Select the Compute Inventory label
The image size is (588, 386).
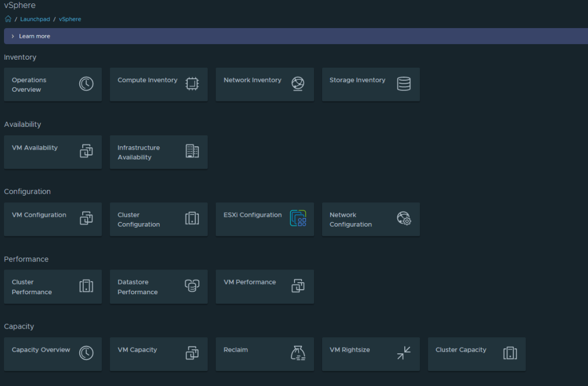click(x=148, y=80)
